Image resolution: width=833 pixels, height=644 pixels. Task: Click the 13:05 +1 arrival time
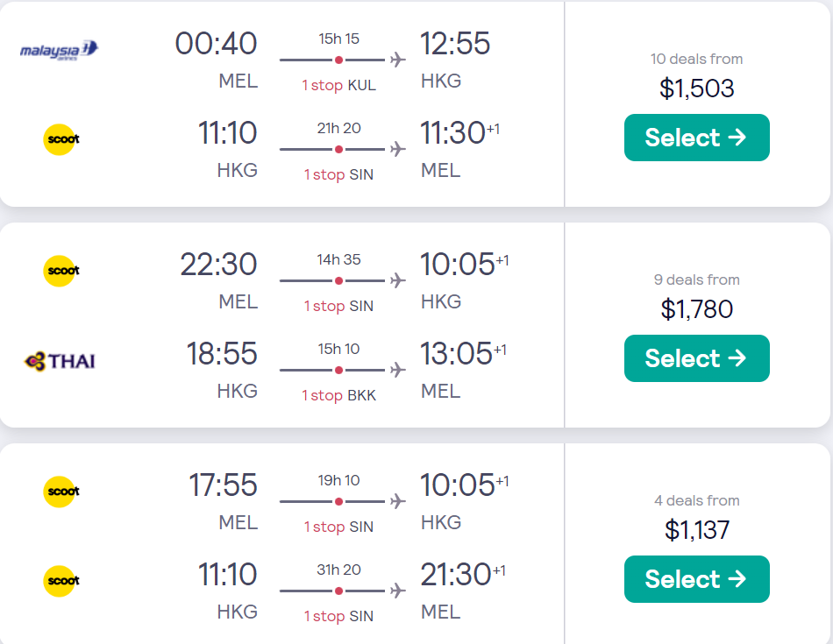(x=463, y=354)
